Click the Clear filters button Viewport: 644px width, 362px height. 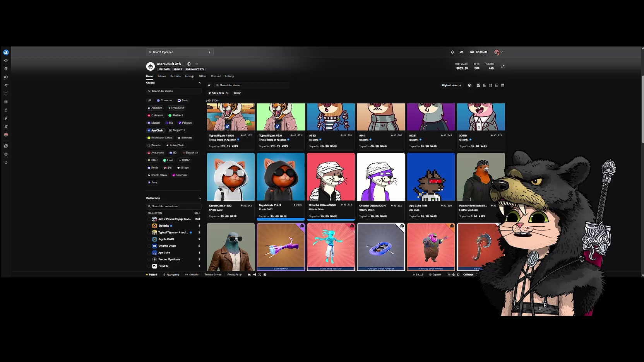[x=237, y=93]
